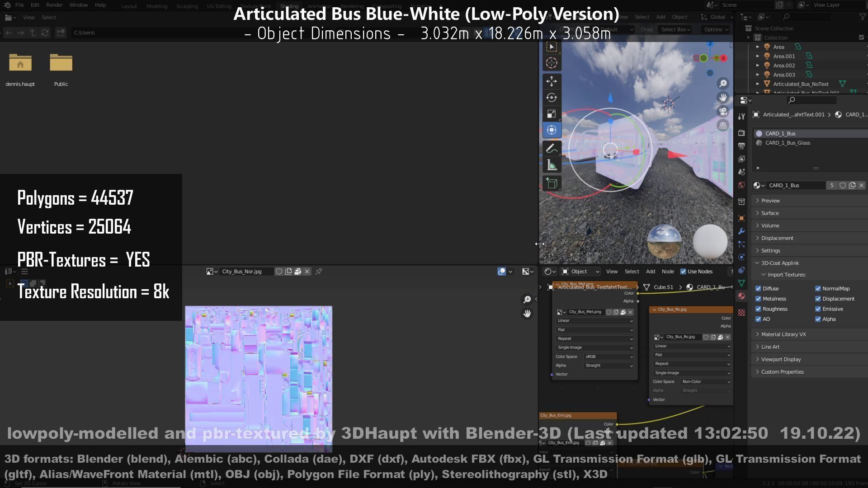Toggle the camera view icon
Viewport: 868px width, 488px height.
click(x=723, y=112)
